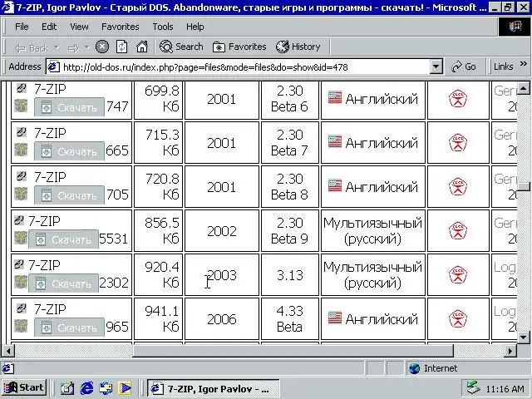The height and width of the screenshot is (399, 532).
Task: Click package icon in 2.30 Beta 7 row
Action: click(21, 150)
